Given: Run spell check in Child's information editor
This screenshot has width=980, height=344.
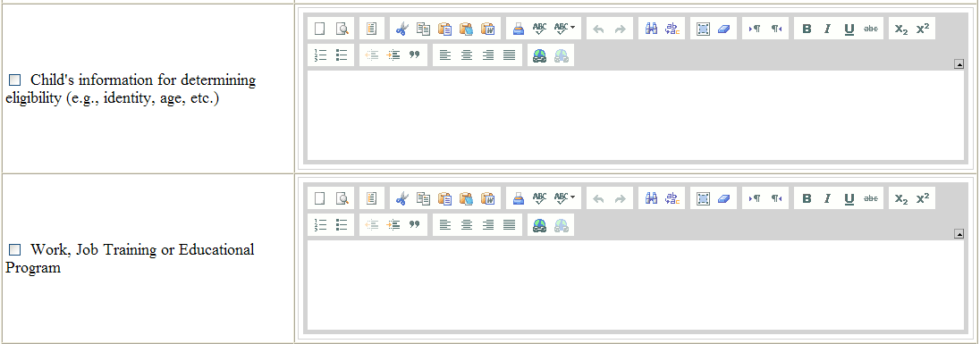Looking at the screenshot, I should point(539,28).
